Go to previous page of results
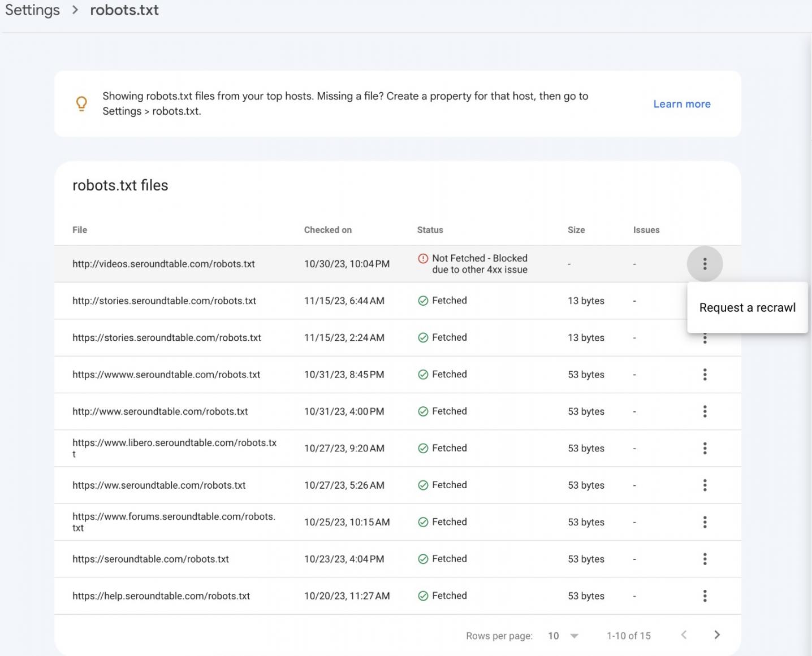Image resolution: width=812 pixels, height=656 pixels. click(x=684, y=635)
